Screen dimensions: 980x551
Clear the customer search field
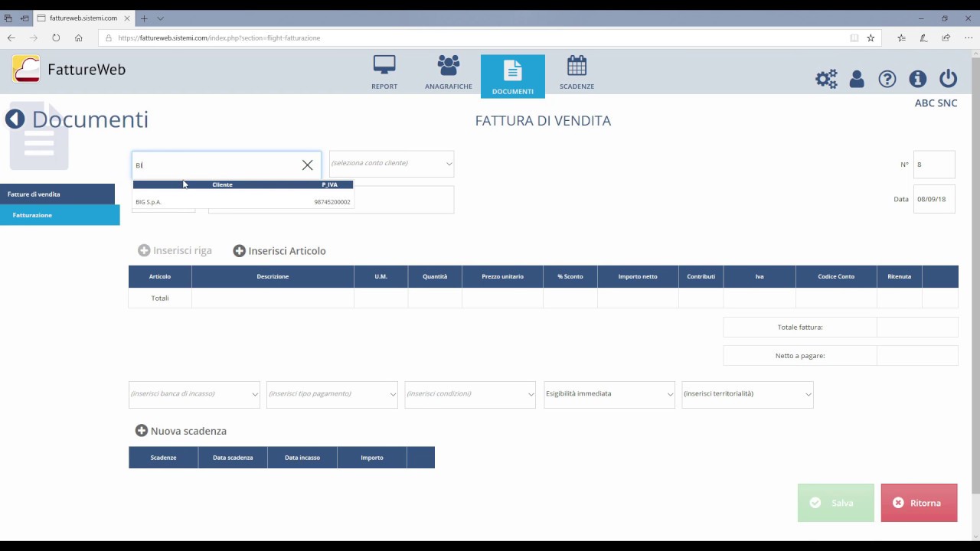click(x=307, y=165)
